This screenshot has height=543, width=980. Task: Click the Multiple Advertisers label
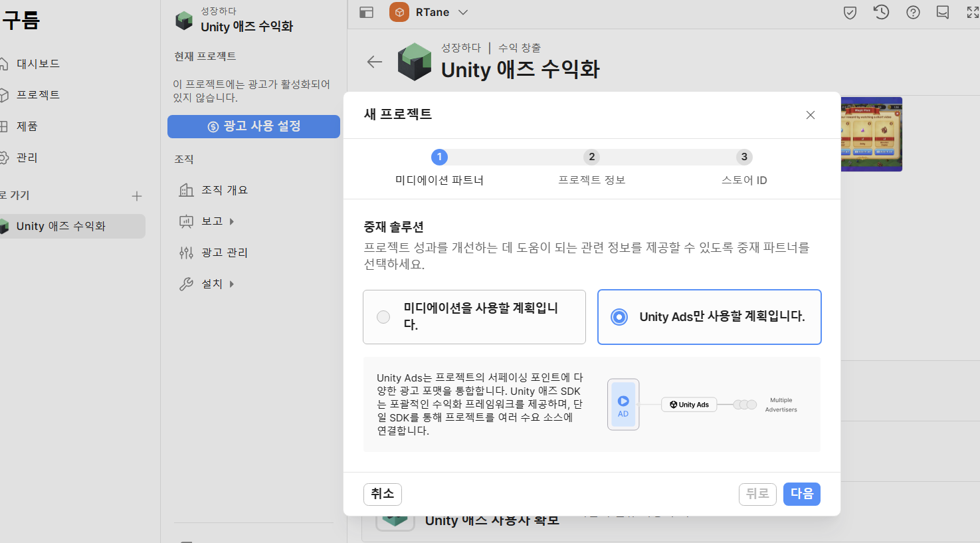tap(781, 405)
